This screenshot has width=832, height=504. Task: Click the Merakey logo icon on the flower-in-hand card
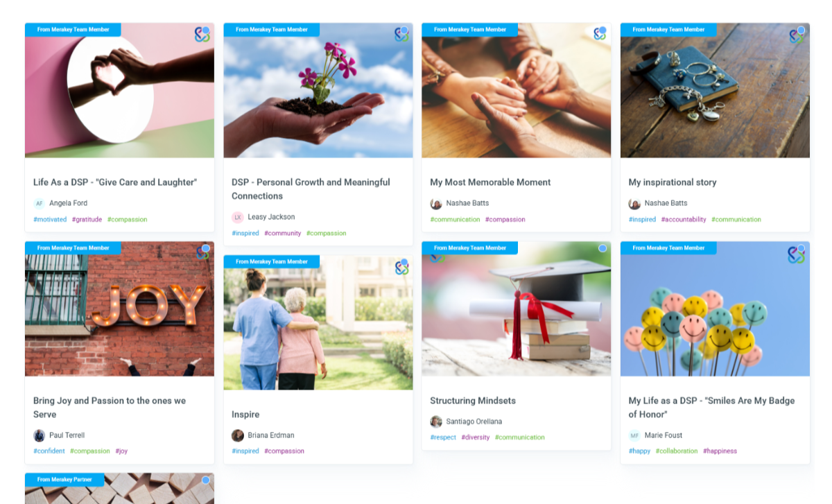[x=401, y=34]
